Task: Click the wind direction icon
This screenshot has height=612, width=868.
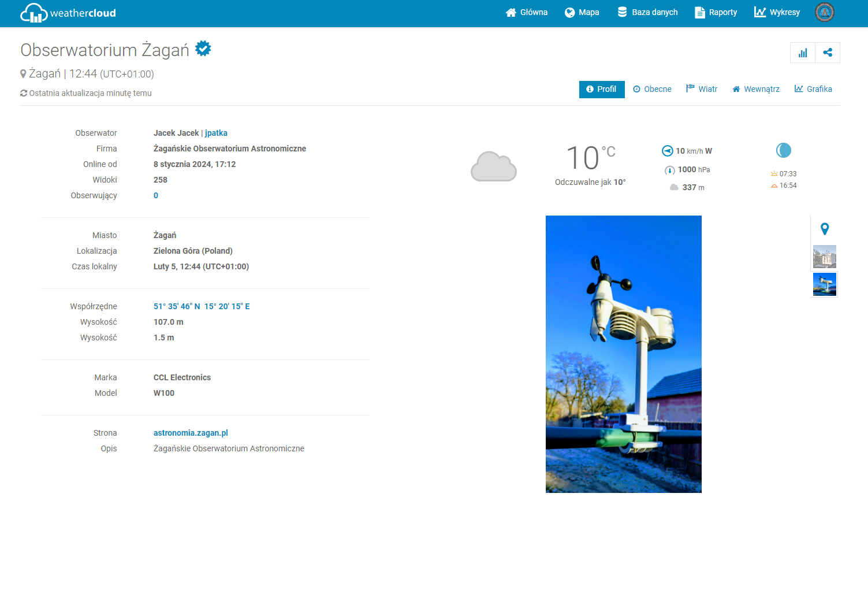Action: 667,151
